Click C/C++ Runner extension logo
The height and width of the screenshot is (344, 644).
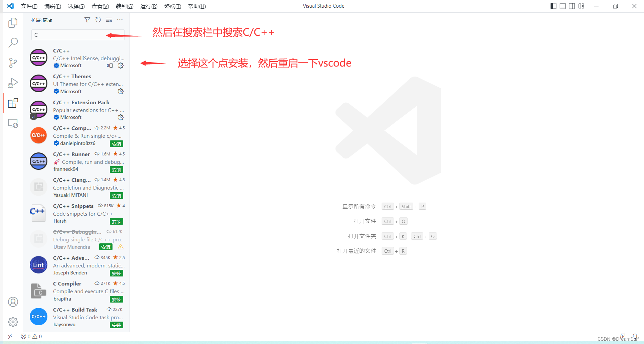click(x=38, y=161)
